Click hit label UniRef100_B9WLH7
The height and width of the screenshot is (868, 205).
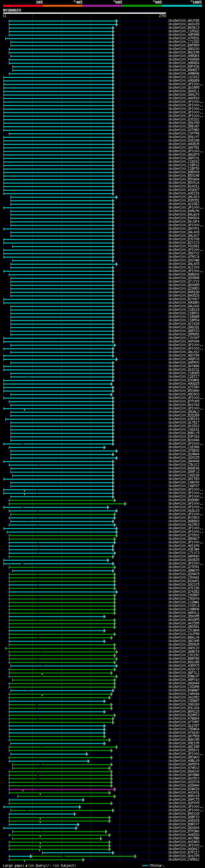tap(184, 676)
